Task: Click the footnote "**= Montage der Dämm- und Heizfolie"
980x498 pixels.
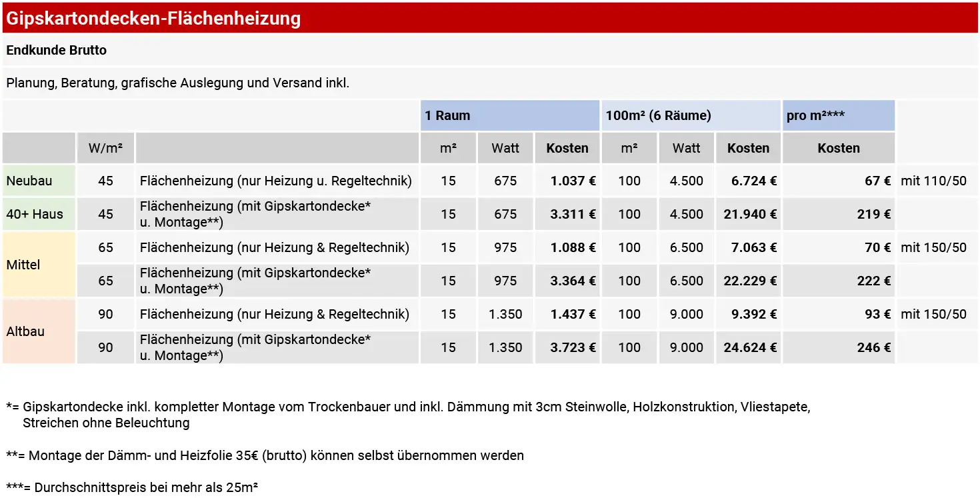Action: [x=265, y=456]
